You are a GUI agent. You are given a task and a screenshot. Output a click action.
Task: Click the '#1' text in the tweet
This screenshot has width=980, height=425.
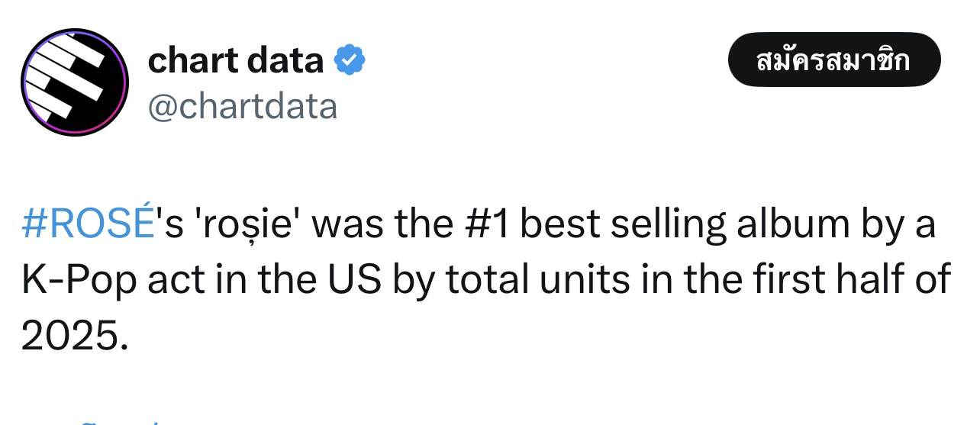click(x=486, y=225)
